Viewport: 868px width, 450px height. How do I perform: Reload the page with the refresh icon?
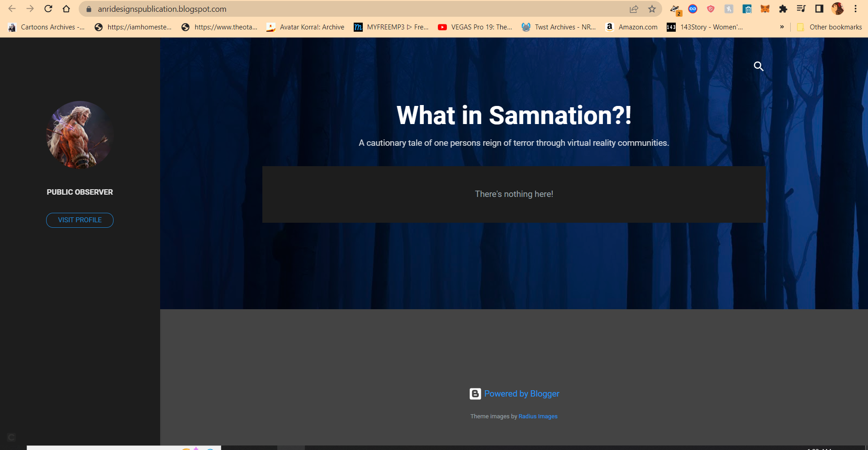point(48,9)
